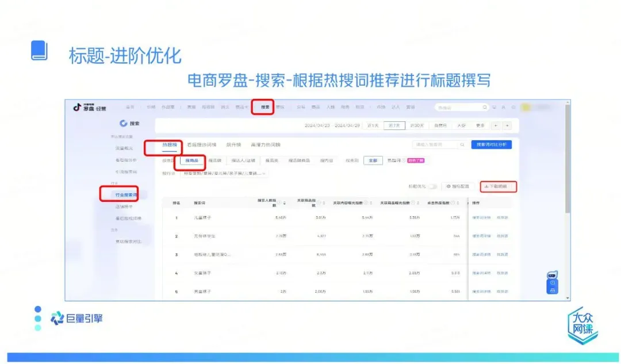This screenshot has height=364, width=621.
Task: Click the 指标配置 gear button
Action: pyautogui.click(x=458, y=186)
